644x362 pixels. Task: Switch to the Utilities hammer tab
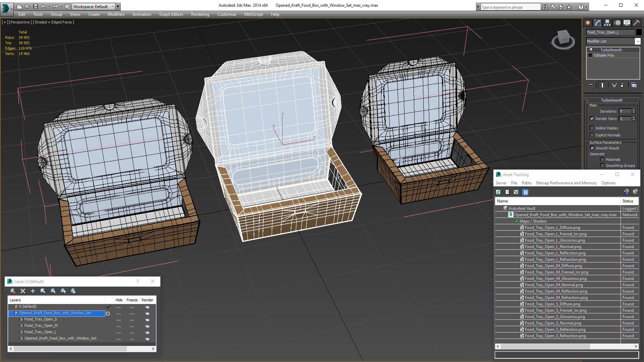click(x=636, y=23)
